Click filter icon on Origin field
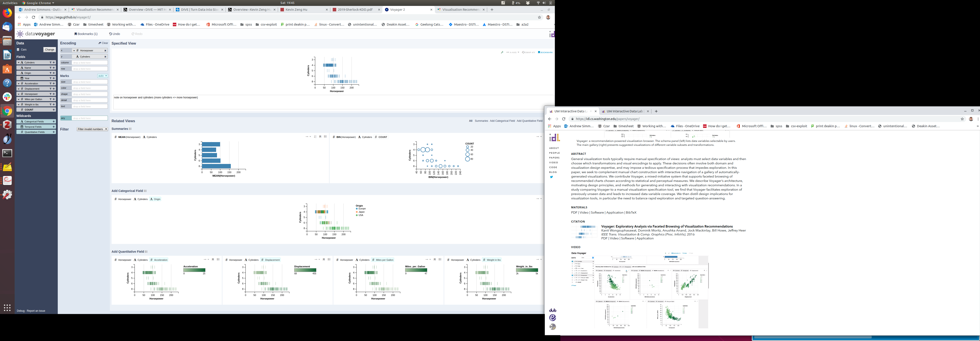This screenshot has width=980, height=341. pyautogui.click(x=50, y=73)
